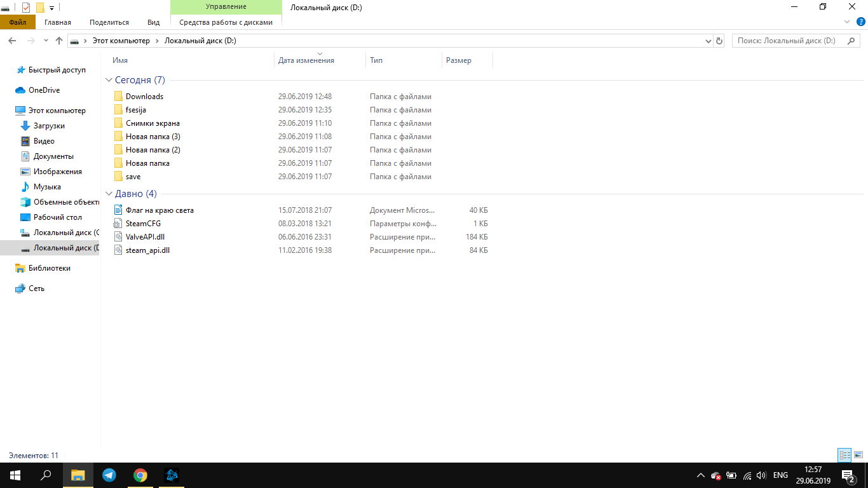Select the SteamCFG file icon
The image size is (868, 488).
[x=118, y=224]
